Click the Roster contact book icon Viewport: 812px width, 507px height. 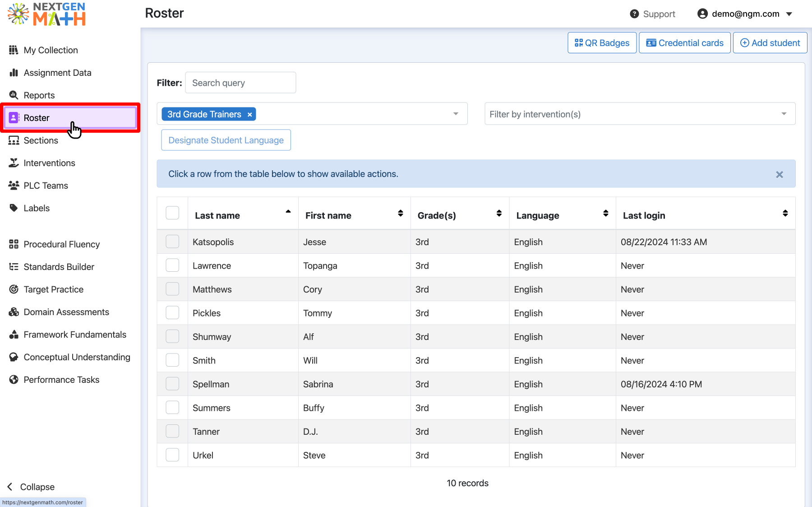coord(14,117)
